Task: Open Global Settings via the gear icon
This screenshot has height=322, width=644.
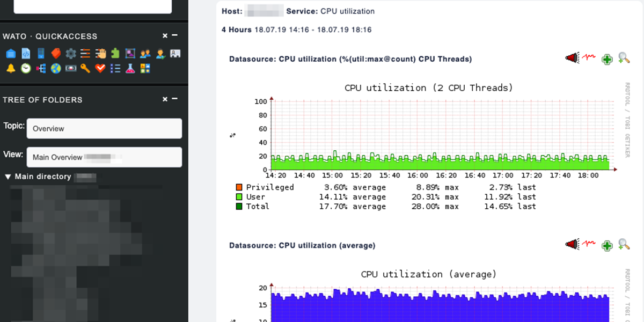Action: point(70,53)
